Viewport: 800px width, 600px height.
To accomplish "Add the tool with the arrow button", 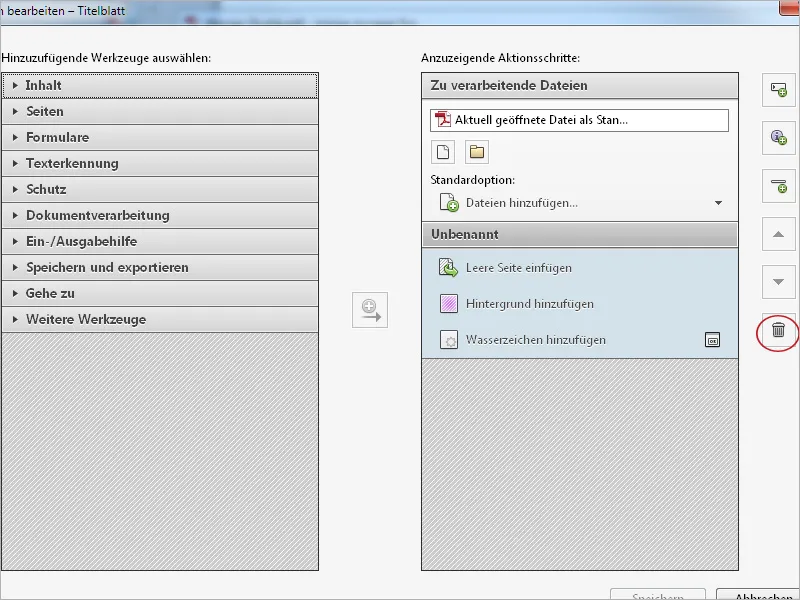I will [x=370, y=310].
